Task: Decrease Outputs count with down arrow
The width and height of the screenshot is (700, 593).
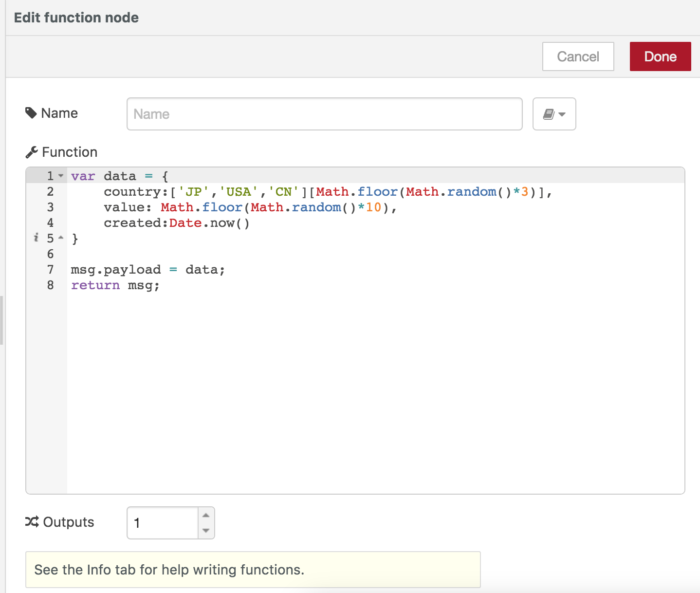Action: click(x=206, y=531)
